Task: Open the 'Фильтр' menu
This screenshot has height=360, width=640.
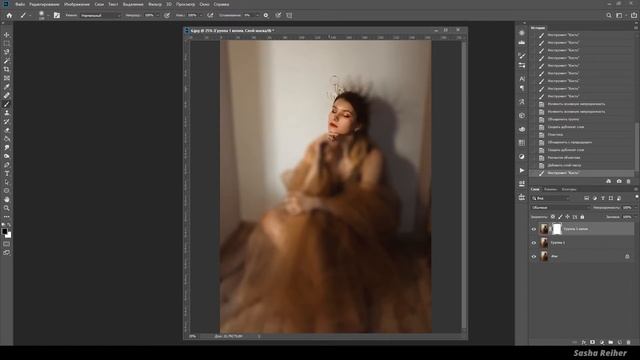Action: pos(155,4)
